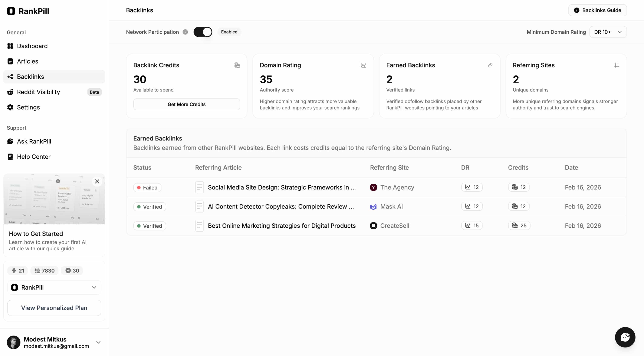Open the chat bubble icon at bottom right
The image size is (644, 356).
pos(625,337)
